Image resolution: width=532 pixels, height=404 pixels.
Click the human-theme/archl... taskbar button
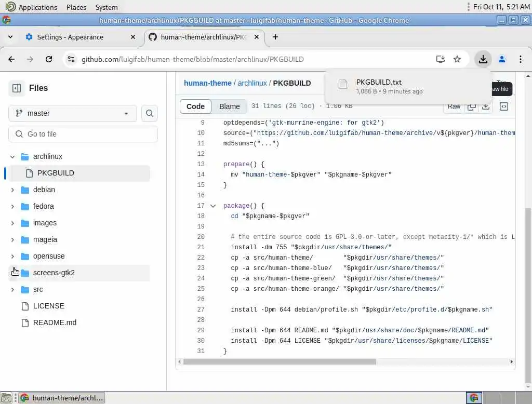pos(62,398)
